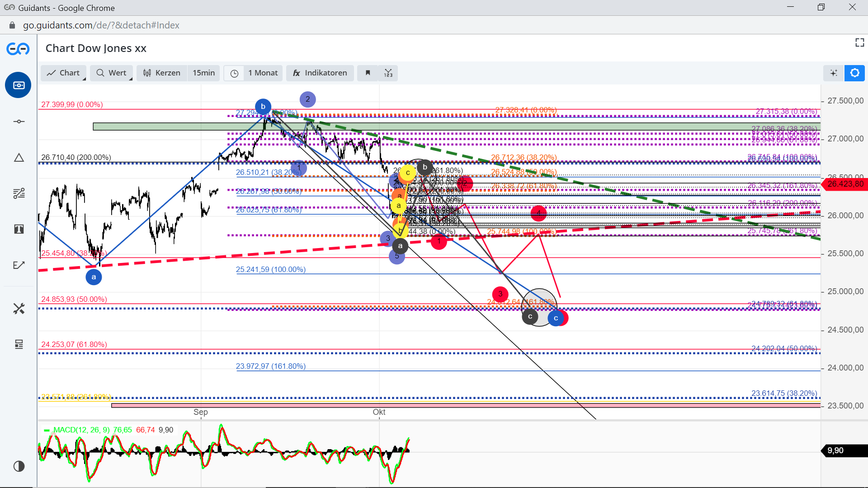Click the clock time range icon

234,73
